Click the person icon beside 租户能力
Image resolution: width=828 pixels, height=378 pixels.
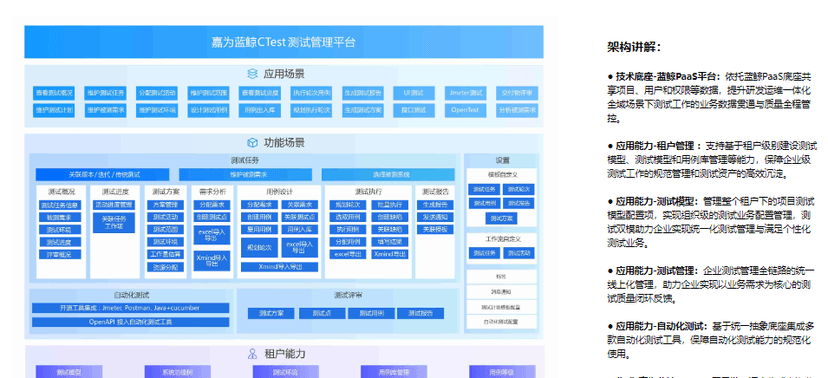253,354
